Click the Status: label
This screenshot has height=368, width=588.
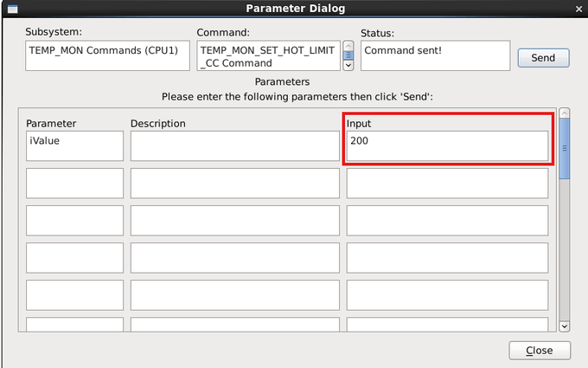(377, 34)
